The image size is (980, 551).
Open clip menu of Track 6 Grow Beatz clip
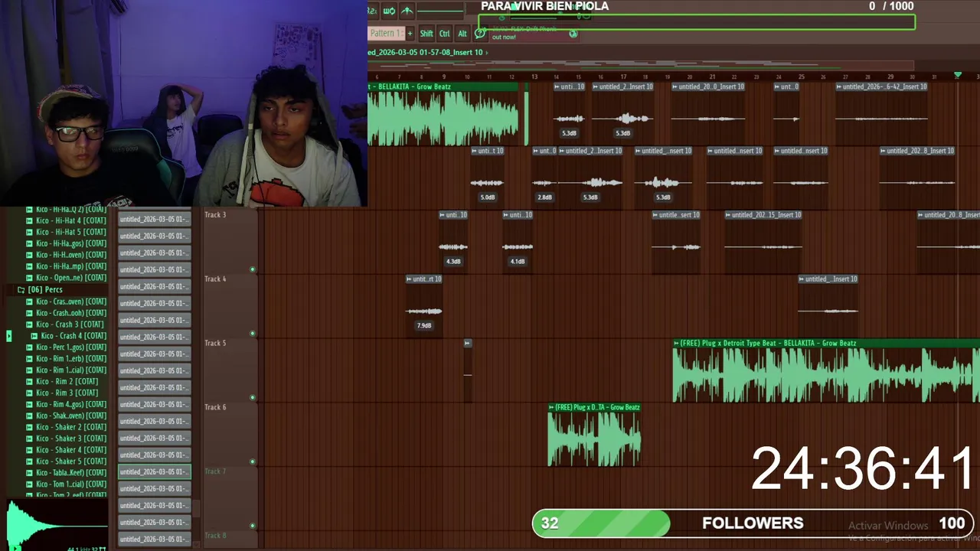[551, 407]
